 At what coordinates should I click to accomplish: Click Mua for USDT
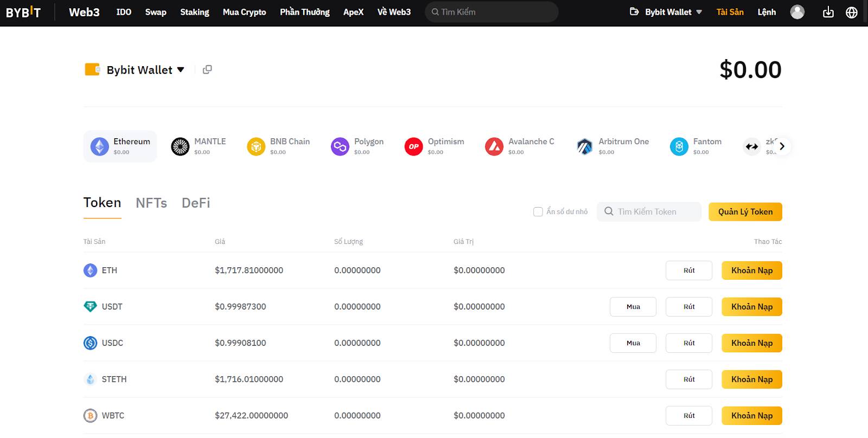(633, 307)
